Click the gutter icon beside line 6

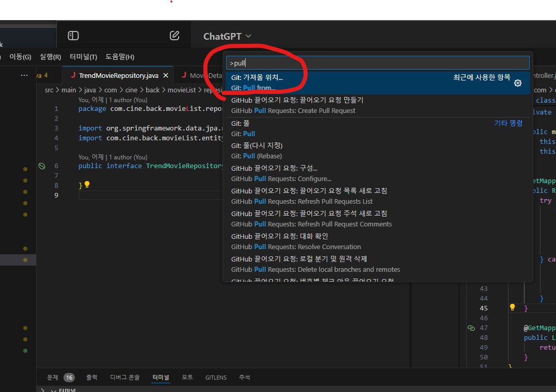pyautogui.click(x=42, y=166)
